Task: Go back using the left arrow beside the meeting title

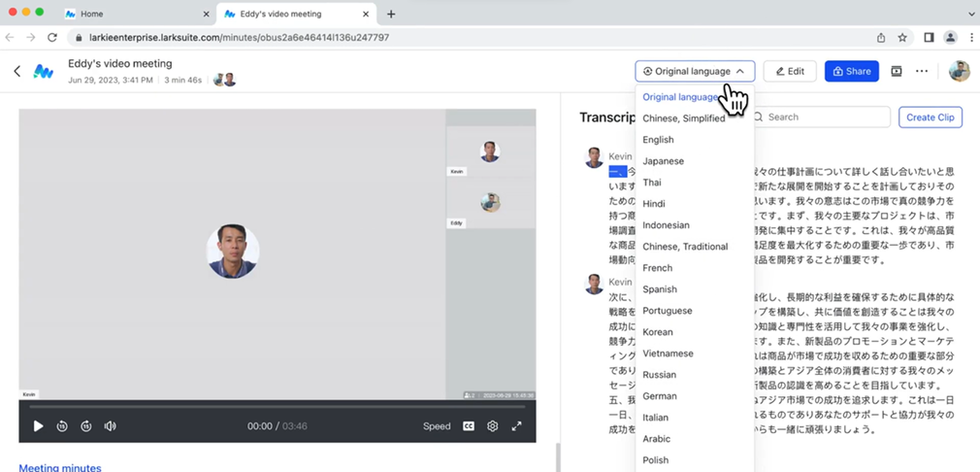Action: click(17, 71)
